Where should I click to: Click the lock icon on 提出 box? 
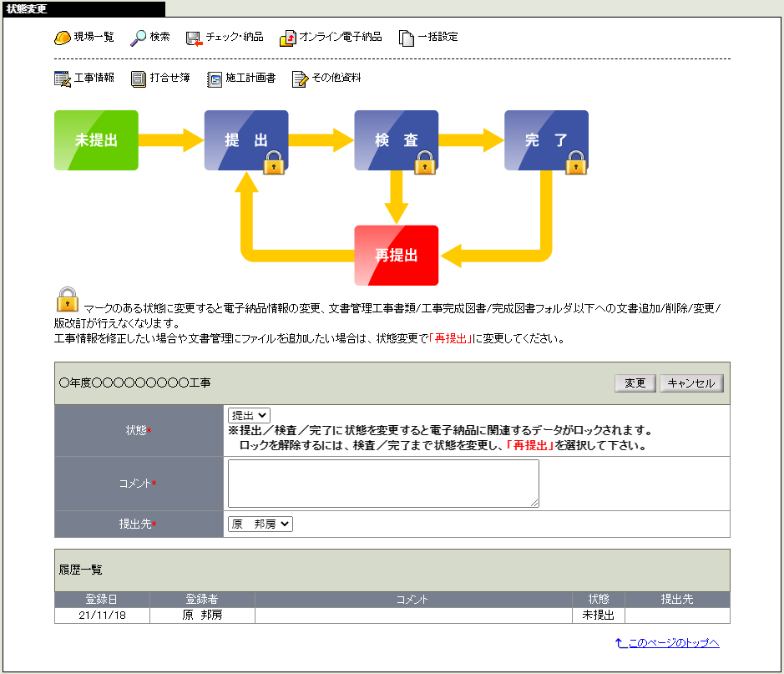(274, 162)
